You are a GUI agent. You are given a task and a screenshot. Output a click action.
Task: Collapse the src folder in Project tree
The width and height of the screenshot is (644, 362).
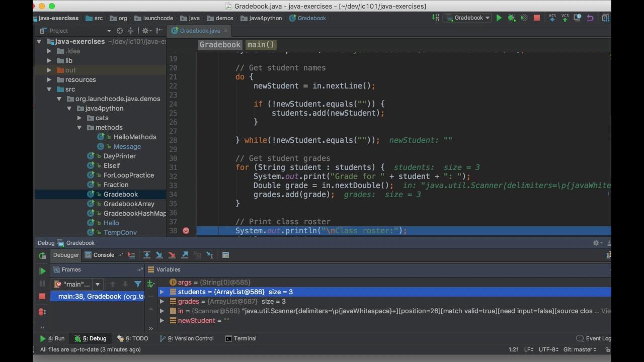point(49,89)
